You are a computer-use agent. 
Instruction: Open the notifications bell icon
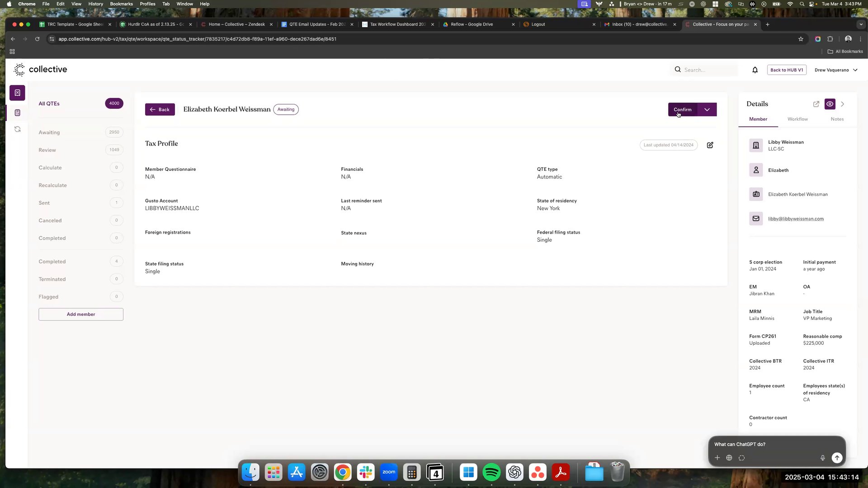(755, 70)
